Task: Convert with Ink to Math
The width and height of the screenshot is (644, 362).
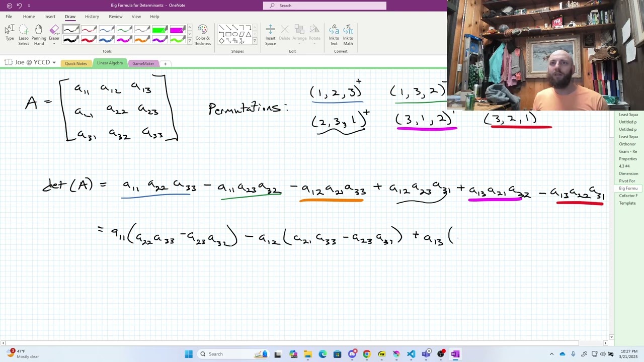Action: [348, 35]
